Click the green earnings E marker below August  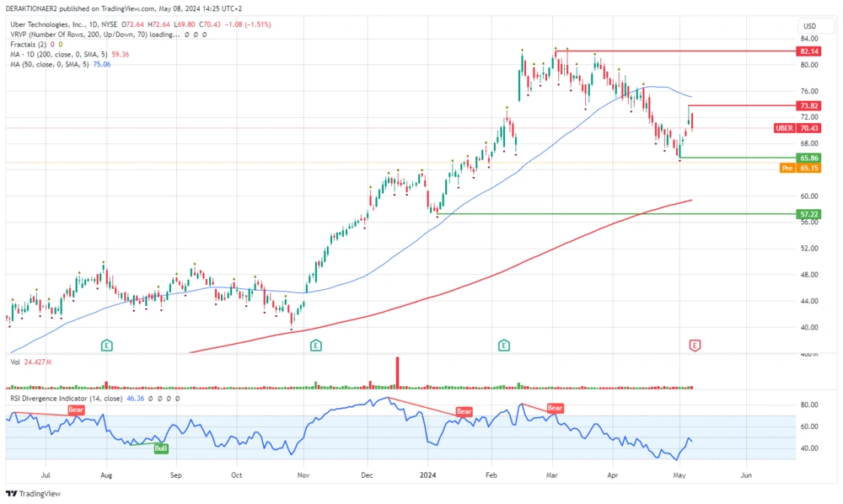tap(106, 346)
